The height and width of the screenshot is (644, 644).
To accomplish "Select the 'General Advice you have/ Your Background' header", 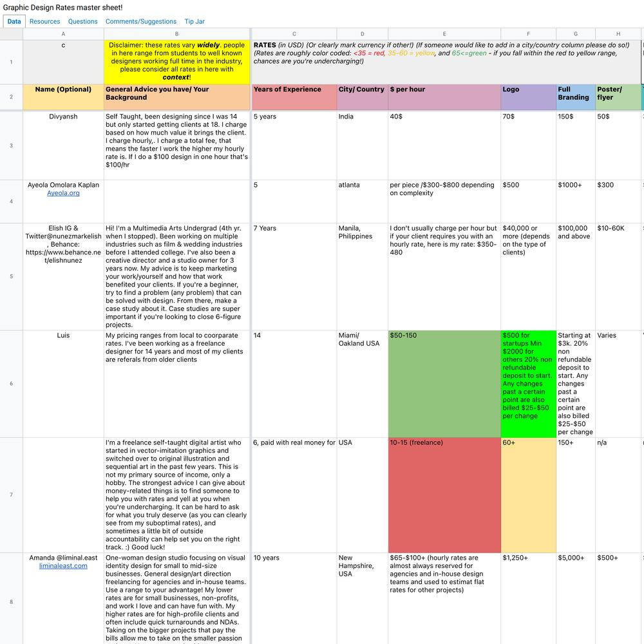I will click(x=176, y=97).
